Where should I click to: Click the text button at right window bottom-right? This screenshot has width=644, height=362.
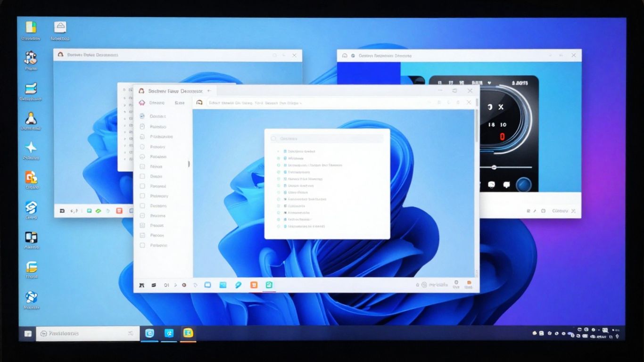561,211
